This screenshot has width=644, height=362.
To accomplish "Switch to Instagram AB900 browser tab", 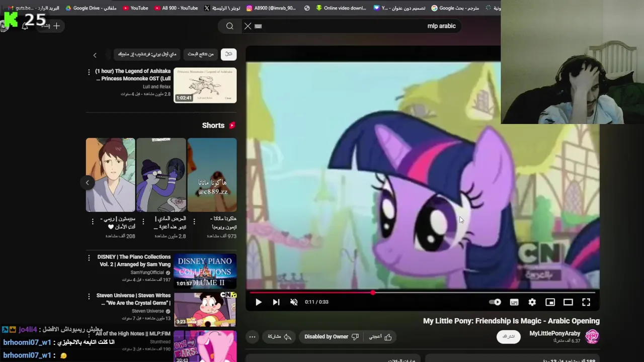I will (271, 8).
